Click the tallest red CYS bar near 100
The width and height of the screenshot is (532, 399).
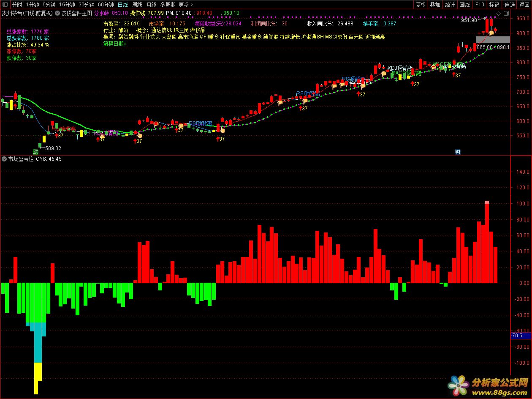(487, 242)
